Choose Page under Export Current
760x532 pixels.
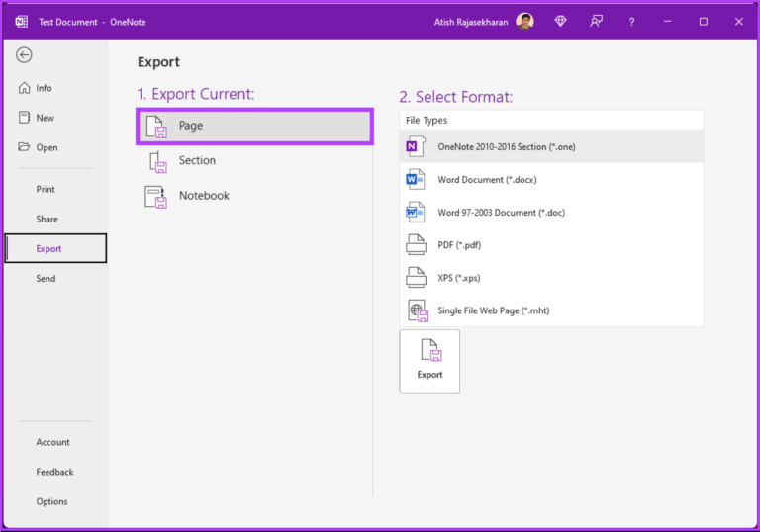[255, 126]
